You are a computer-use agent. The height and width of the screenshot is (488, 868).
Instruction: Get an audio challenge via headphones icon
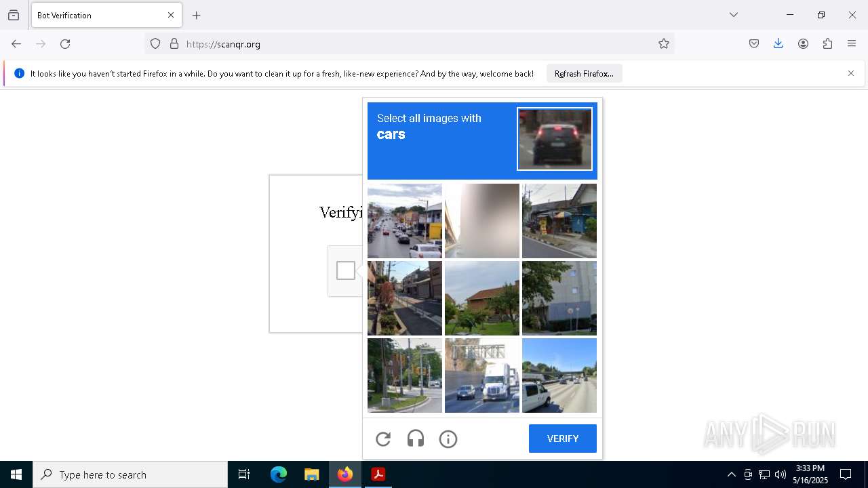[x=416, y=439]
